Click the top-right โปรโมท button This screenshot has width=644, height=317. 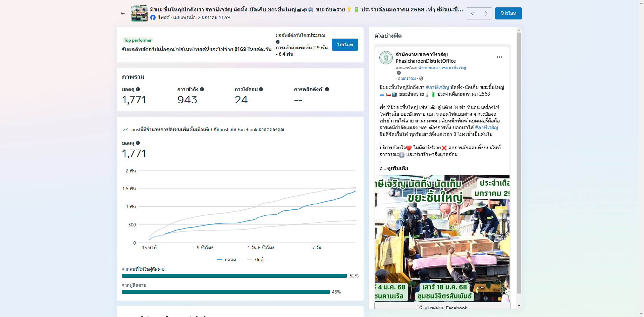pyautogui.click(x=508, y=13)
